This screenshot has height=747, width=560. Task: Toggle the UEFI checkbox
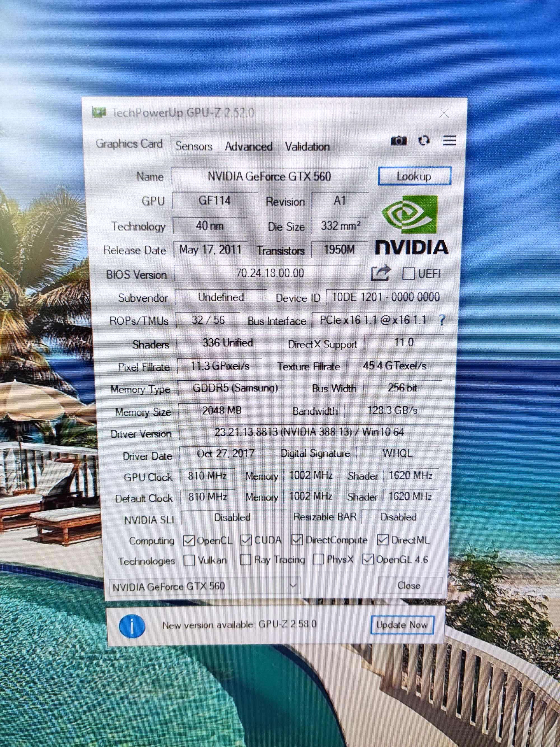(408, 273)
